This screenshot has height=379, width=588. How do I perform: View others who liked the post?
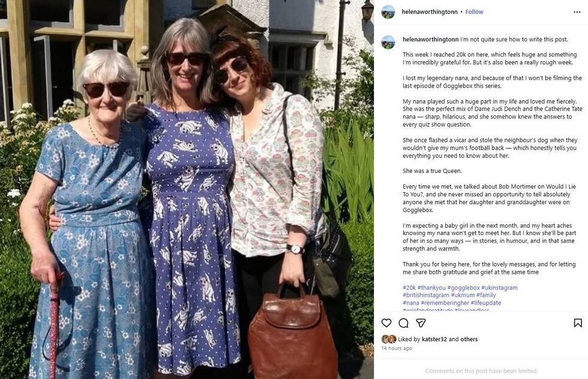pyautogui.click(x=469, y=339)
